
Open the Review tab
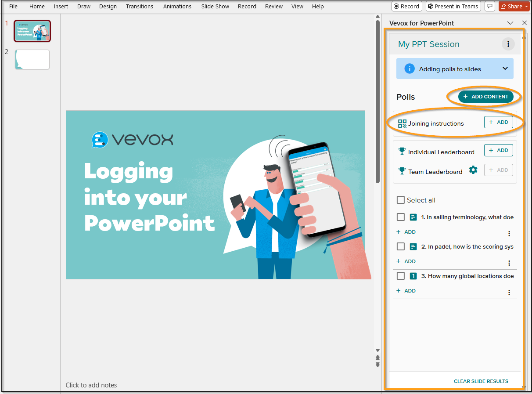274,7
